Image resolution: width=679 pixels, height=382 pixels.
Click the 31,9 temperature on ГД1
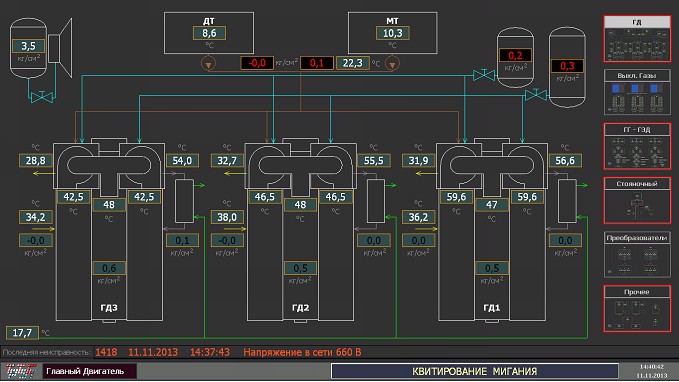(x=418, y=161)
